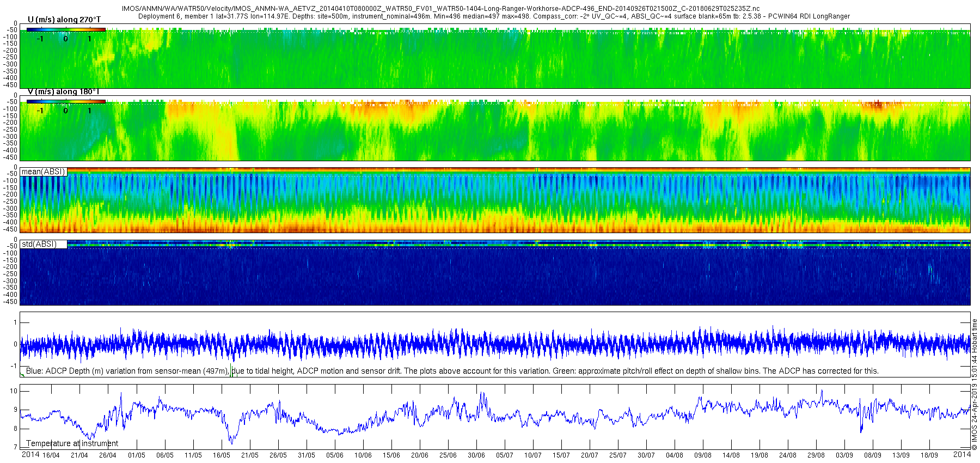The height and width of the screenshot is (463, 980).
Task: Click the vertical IMOS 24-Apr-2019 Hobart time stamp
Action: tap(975, 384)
